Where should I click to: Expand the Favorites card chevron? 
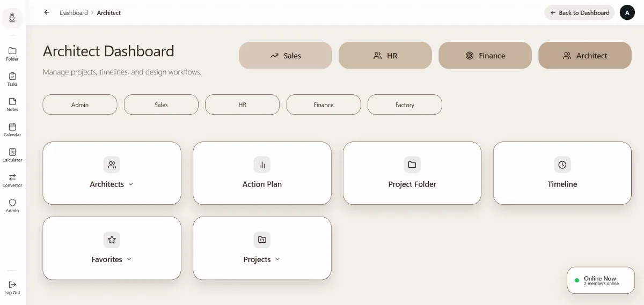[x=129, y=259]
